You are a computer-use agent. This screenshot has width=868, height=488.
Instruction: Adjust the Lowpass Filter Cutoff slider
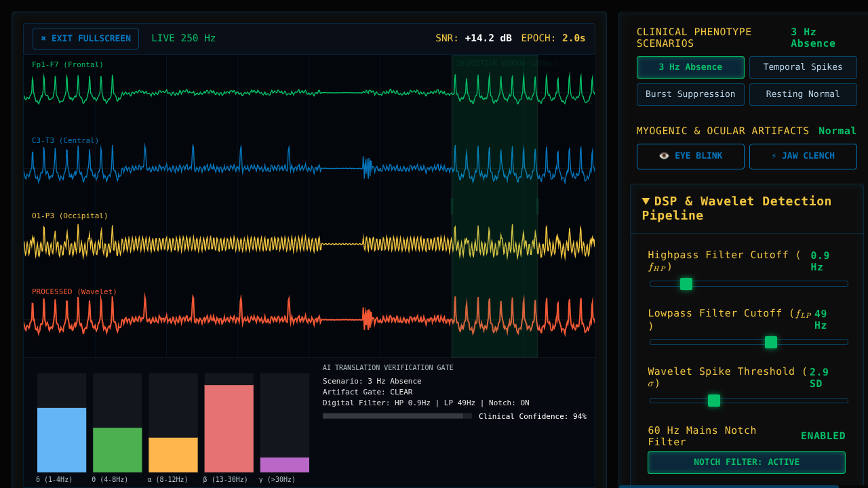coord(749,342)
